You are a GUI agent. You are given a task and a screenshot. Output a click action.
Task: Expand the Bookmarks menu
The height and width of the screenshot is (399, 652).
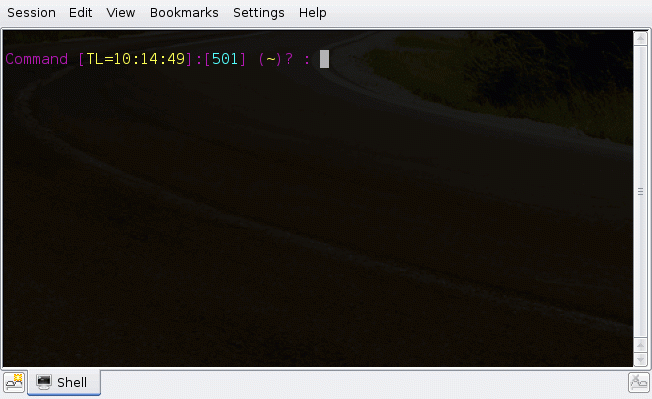click(184, 13)
